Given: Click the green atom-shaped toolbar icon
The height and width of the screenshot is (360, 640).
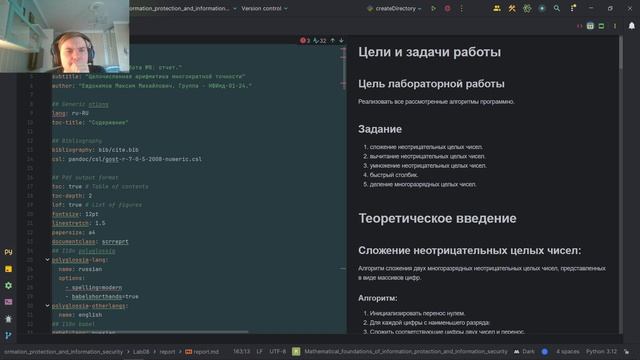Looking at the screenshot, I should click(527, 8).
